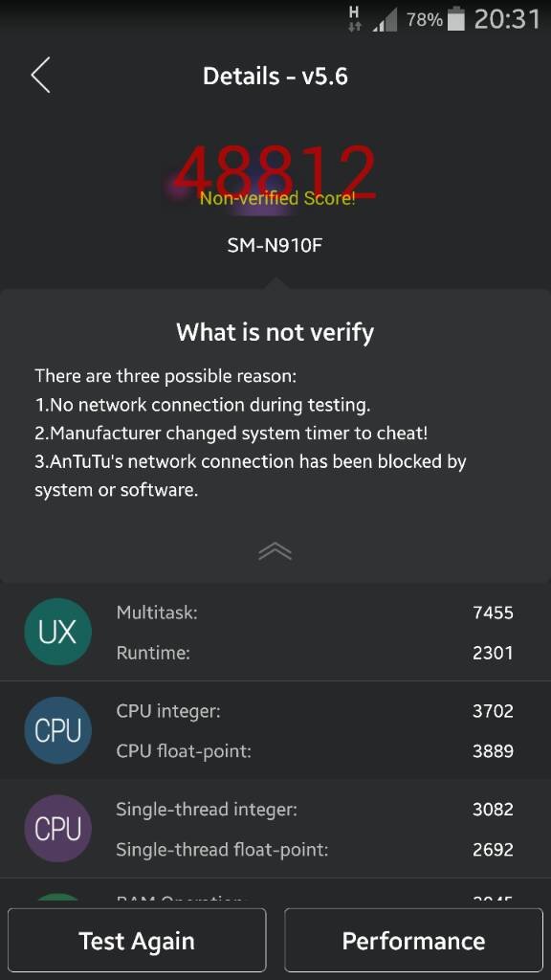Image resolution: width=551 pixels, height=980 pixels.
Task: Select the CPU float-point row
Action: click(315, 750)
